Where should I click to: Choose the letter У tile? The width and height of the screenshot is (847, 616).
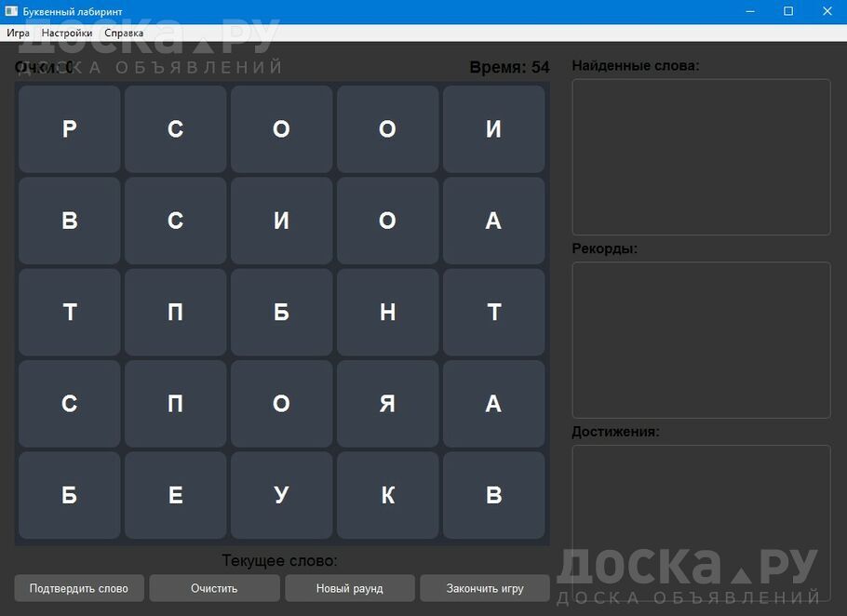point(281,495)
